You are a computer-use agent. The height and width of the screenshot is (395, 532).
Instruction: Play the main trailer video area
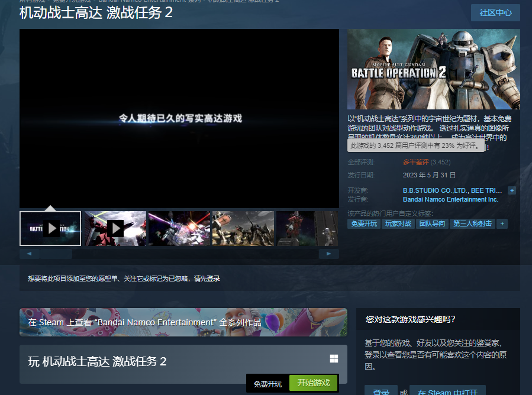point(179,118)
